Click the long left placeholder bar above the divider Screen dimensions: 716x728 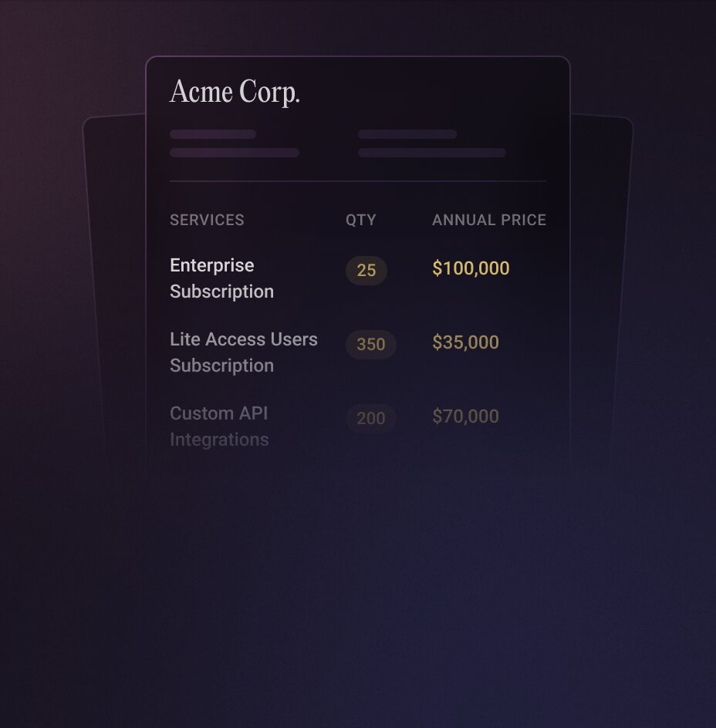point(235,153)
